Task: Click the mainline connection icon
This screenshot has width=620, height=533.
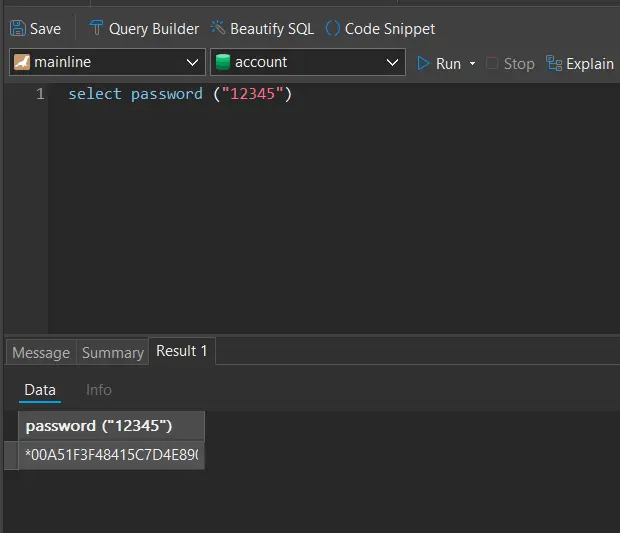Action: point(22,62)
